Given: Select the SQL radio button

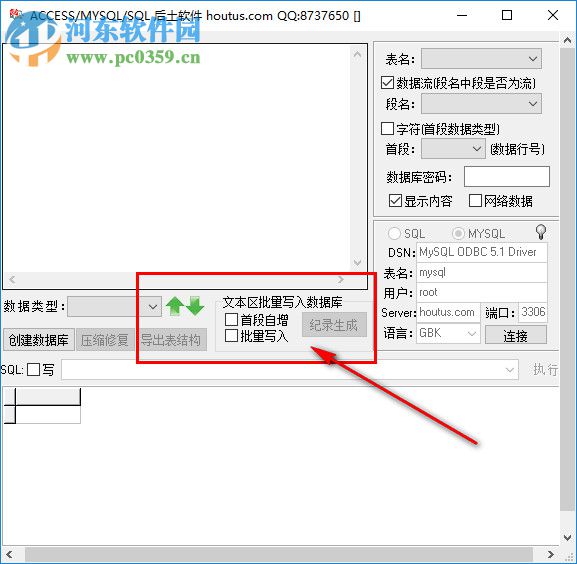Looking at the screenshot, I should [394, 233].
